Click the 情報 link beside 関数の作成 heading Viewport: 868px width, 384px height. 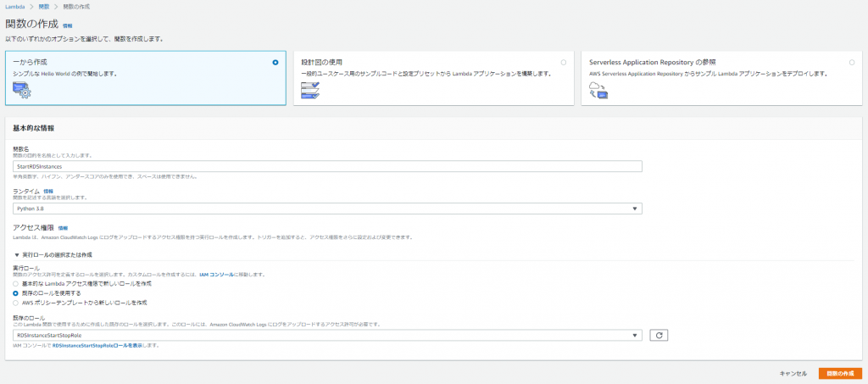(x=68, y=26)
